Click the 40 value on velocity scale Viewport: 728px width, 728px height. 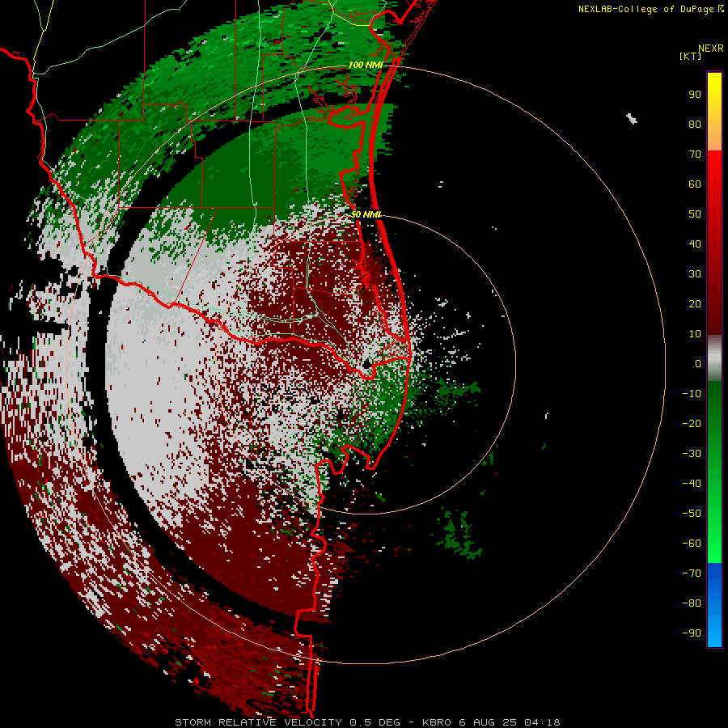click(695, 243)
